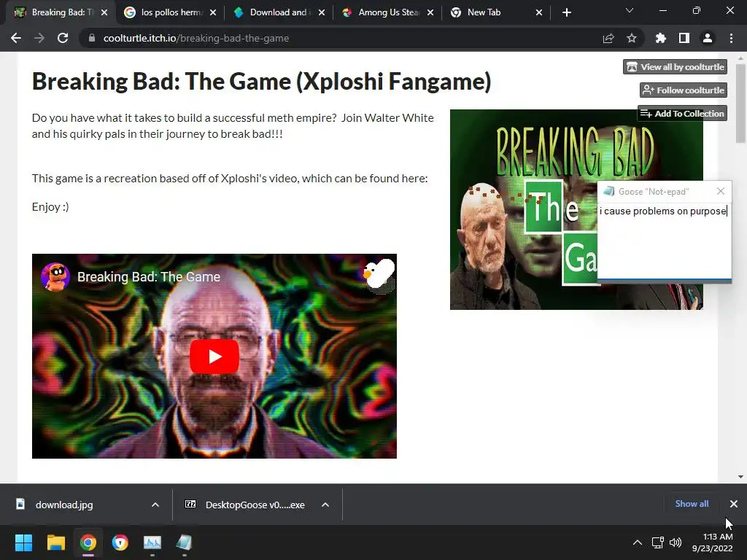747x560 pixels.
Task: Open the Goose Notepad taskbar icon
Action: [185, 542]
